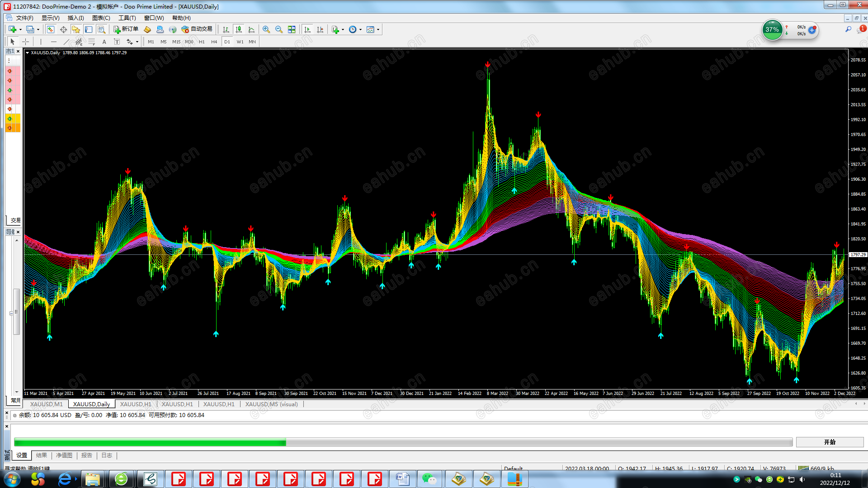
Task: Tile windows icon in toolbar
Action: click(292, 29)
